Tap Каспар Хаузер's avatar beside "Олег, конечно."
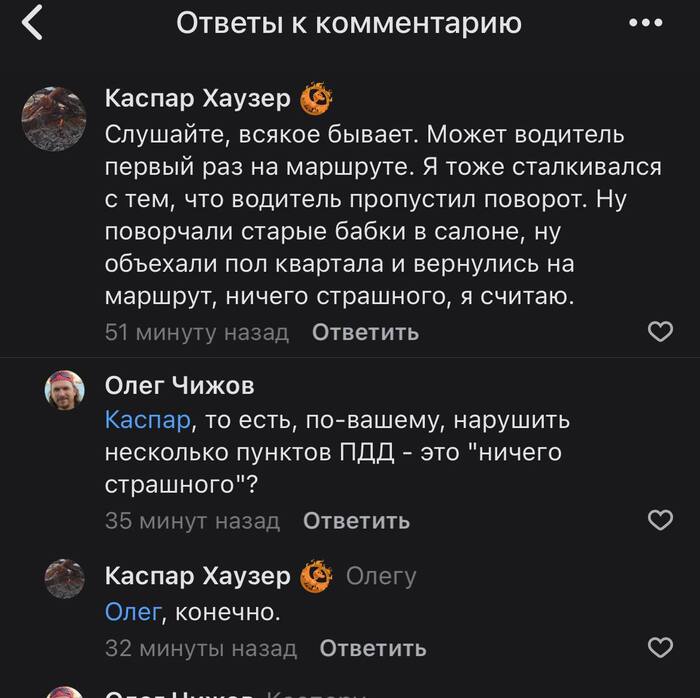The height and width of the screenshot is (698, 700). click(x=65, y=579)
